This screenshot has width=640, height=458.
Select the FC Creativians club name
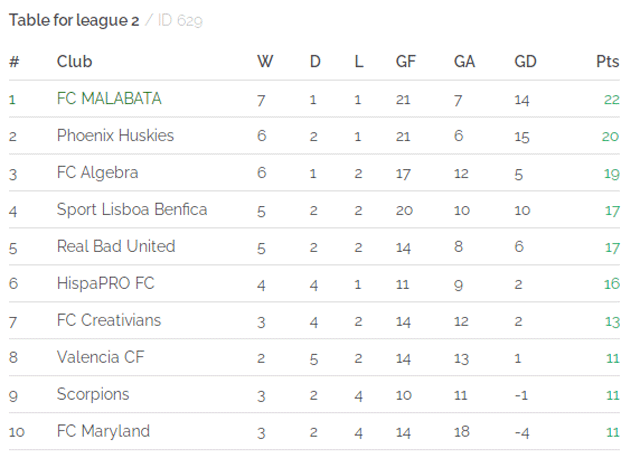click(109, 320)
